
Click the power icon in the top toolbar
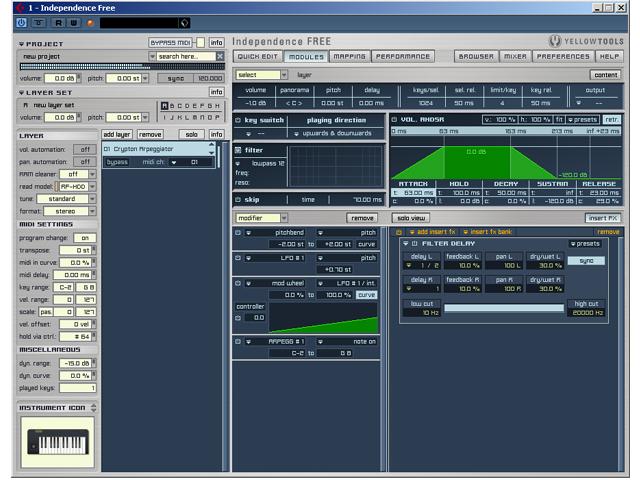coord(21,22)
